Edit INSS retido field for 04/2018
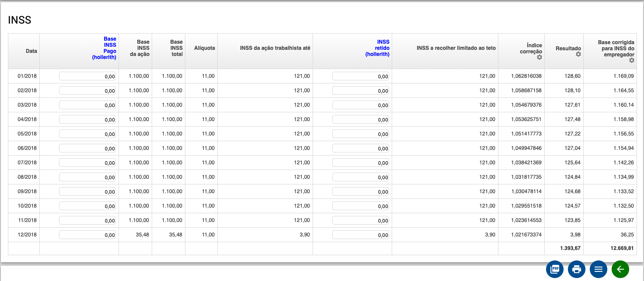 pyautogui.click(x=361, y=119)
